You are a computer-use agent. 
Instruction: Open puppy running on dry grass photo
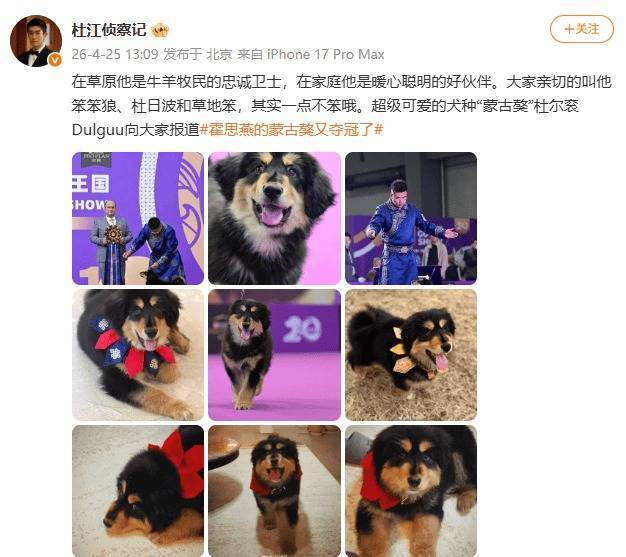411,355
